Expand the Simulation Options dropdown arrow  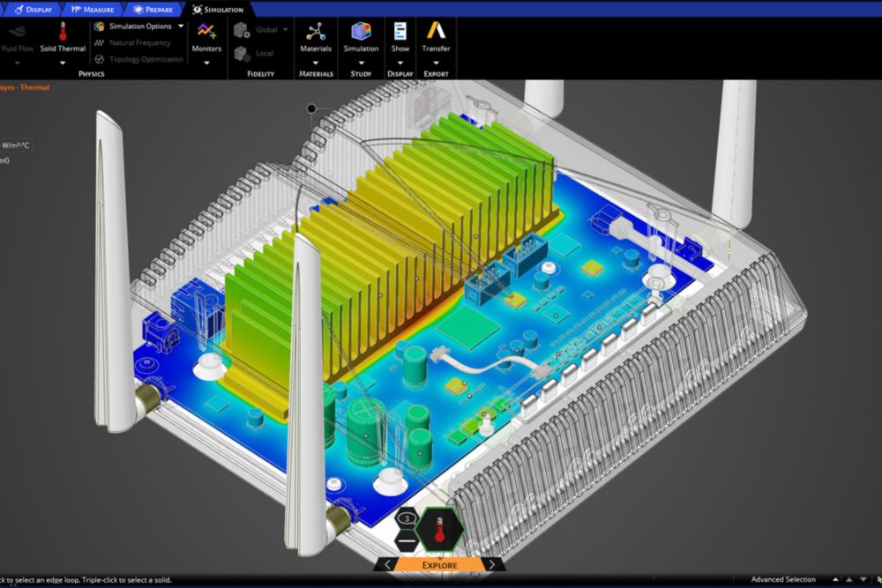tap(181, 26)
